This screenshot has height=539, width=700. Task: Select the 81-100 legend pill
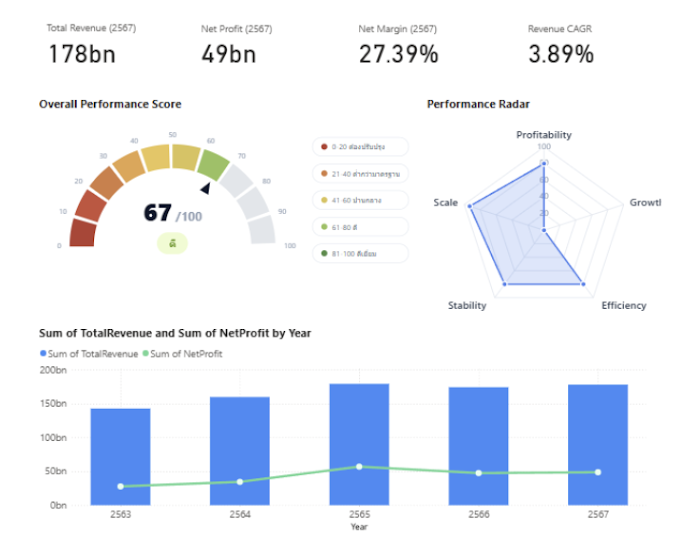click(360, 254)
